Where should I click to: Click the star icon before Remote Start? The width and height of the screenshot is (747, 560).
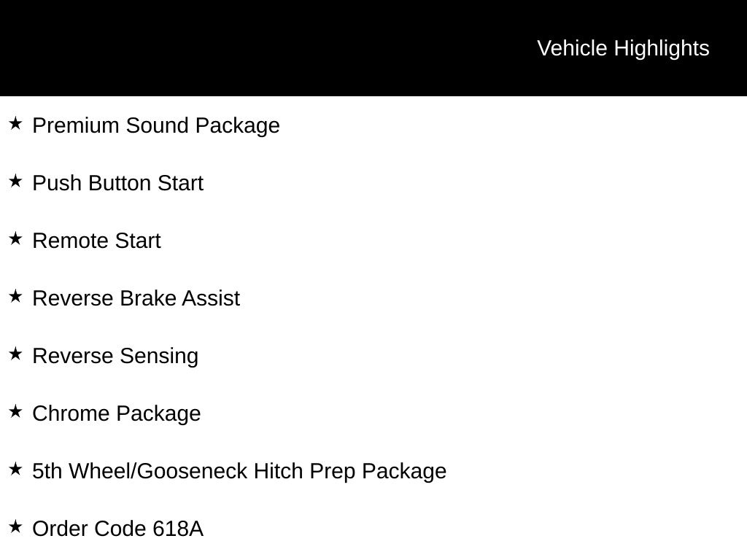[x=15, y=238]
